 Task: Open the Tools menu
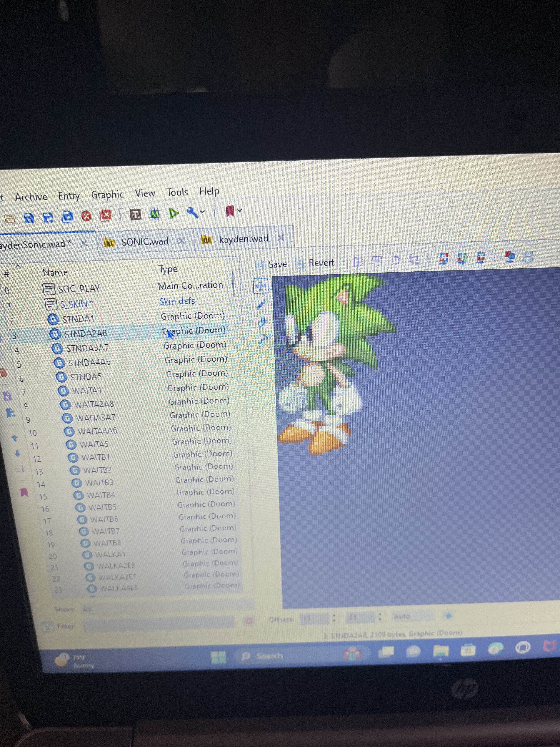tap(177, 192)
